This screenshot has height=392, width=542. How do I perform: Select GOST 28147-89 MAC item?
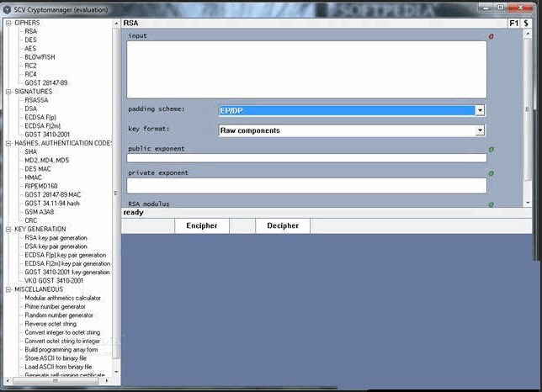pos(52,195)
